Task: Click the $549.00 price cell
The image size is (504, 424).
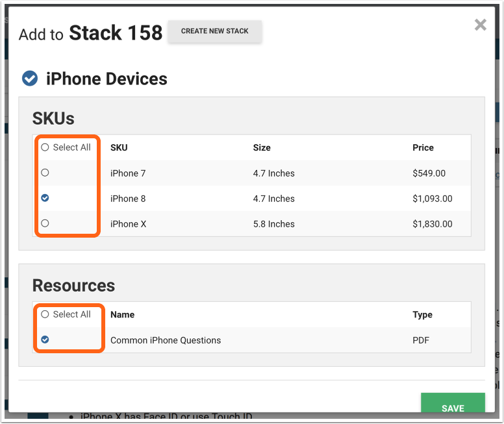Action: tap(429, 173)
